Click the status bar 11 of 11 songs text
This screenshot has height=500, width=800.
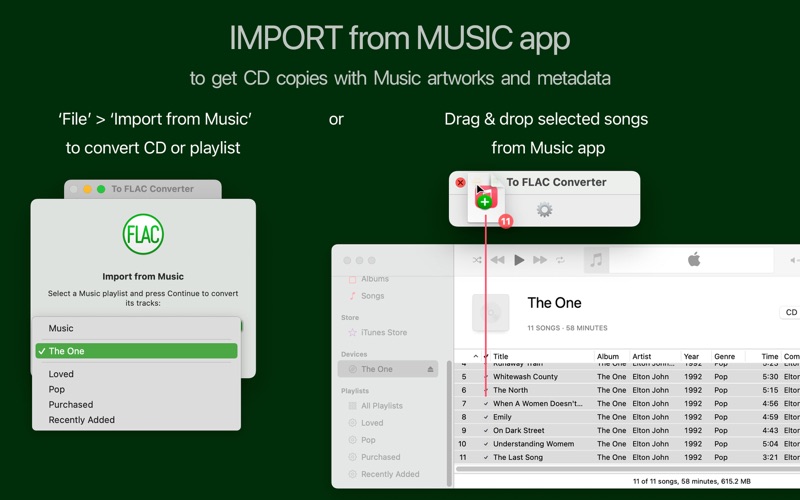click(x=691, y=481)
